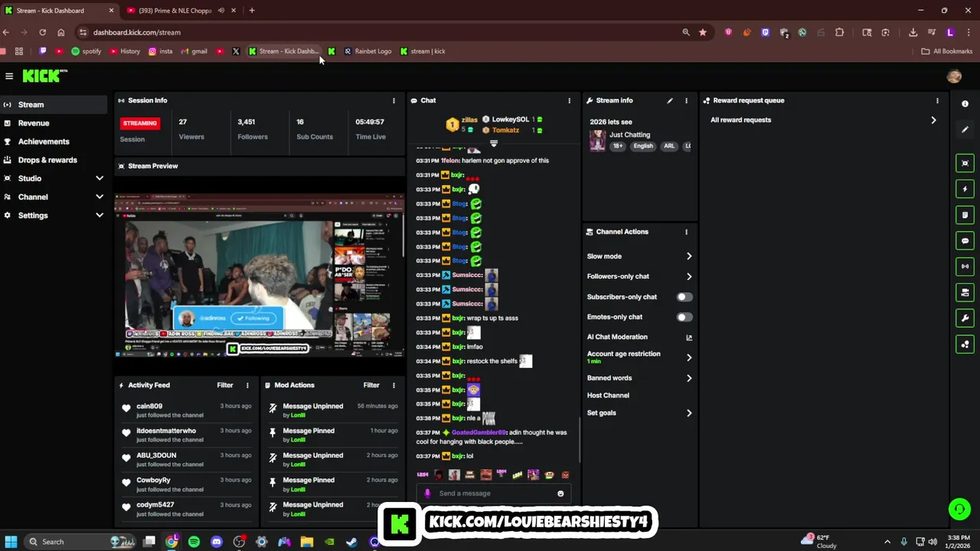This screenshot has height=551, width=980.
Task: Click the edit layout pencil in right sidebar
Action: coord(965,129)
